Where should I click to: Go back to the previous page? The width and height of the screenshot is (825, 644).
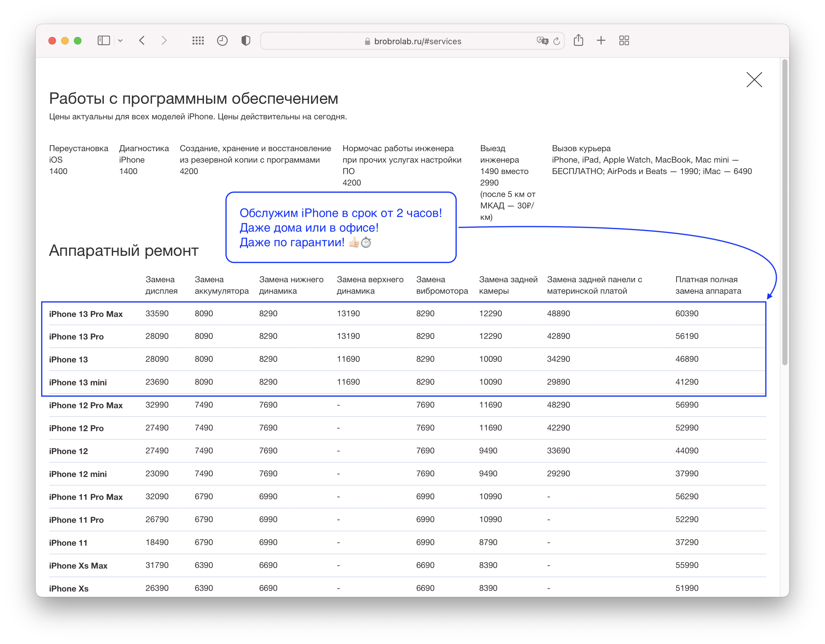[142, 40]
